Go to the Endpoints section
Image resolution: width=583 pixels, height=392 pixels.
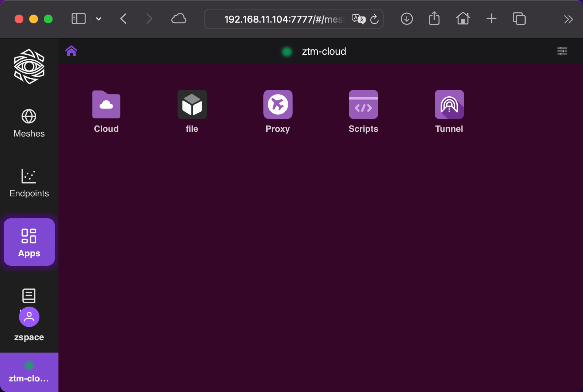coord(29,183)
